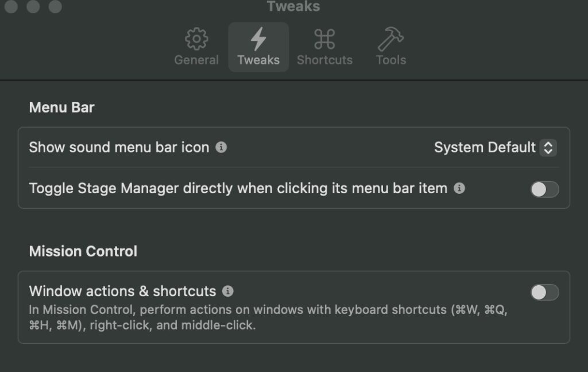Viewport: 588px width, 372px height.
Task: Switch to the Tools tab label
Action: click(x=391, y=60)
